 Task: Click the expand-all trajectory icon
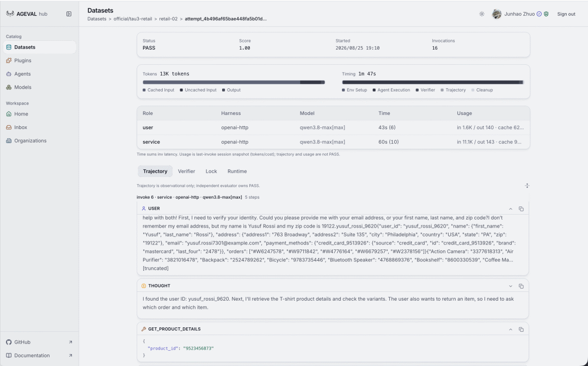pos(527,186)
